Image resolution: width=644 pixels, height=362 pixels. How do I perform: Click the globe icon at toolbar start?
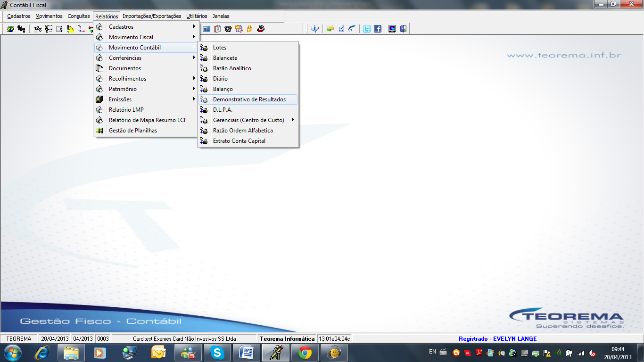10,29
